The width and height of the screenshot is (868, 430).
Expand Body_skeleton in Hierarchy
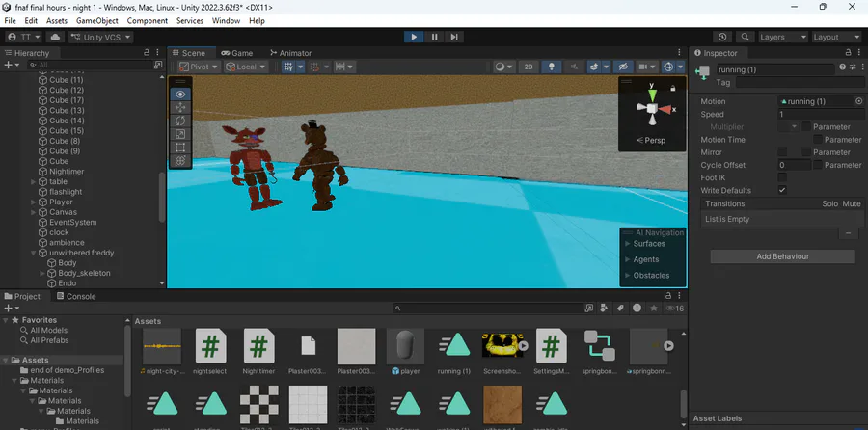click(42, 274)
